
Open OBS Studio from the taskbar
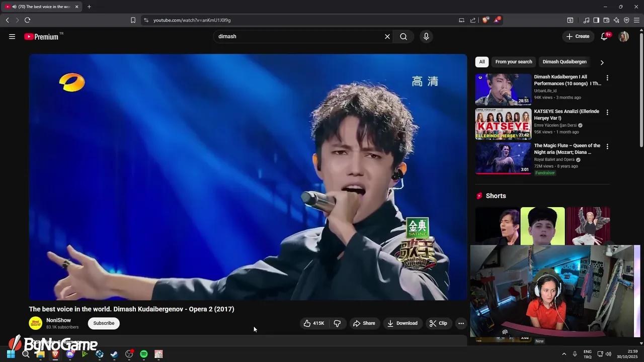coord(129,354)
